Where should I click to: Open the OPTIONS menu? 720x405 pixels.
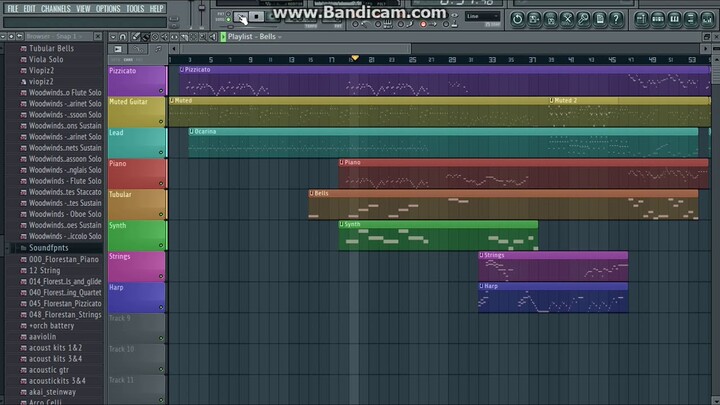[x=108, y=8]
